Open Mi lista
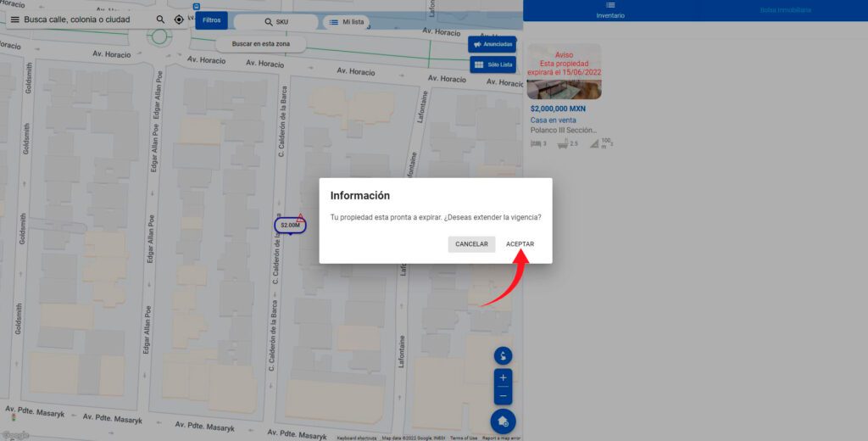Screen dimensions: 868x441 click(x=347, y=22)
